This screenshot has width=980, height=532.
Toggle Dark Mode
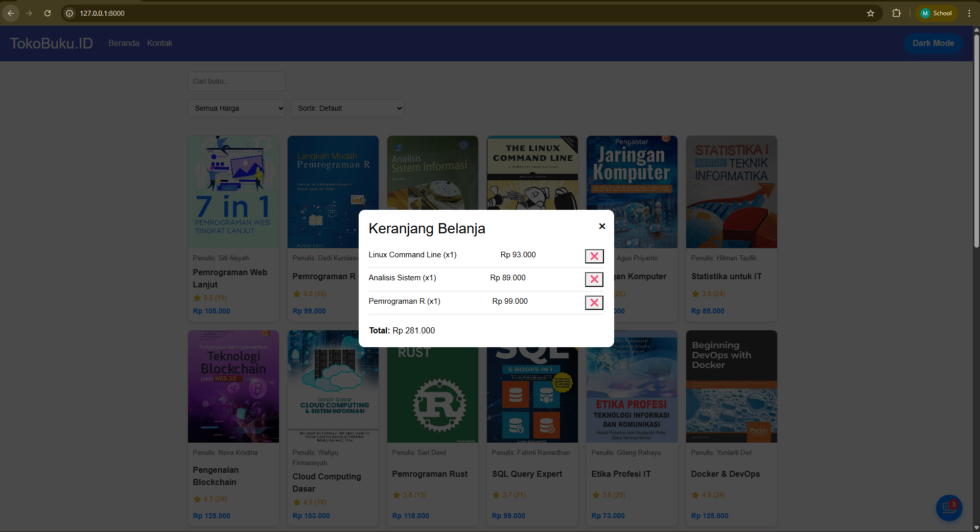933,43
